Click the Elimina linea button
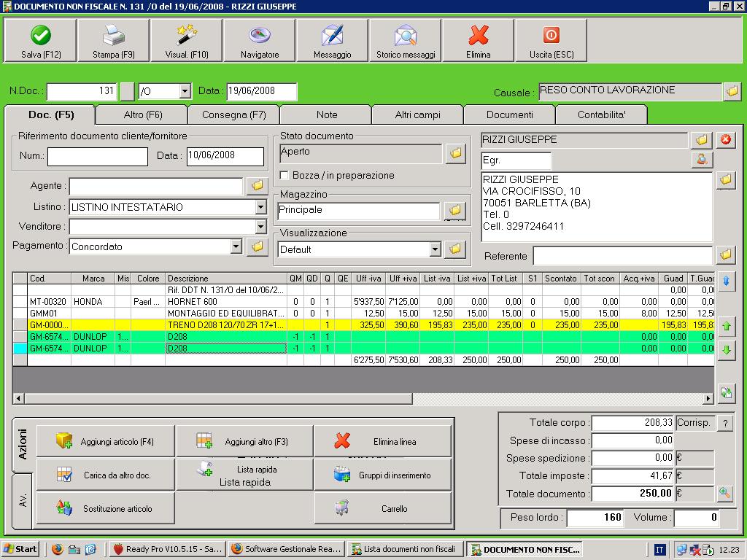 click(x=383, y=441)
